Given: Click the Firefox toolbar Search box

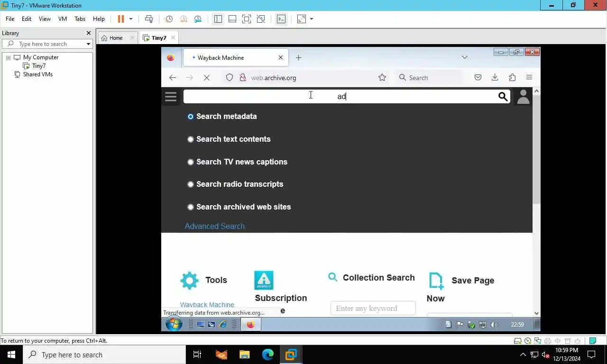Looking at the screenshot, I should (429, 78).
